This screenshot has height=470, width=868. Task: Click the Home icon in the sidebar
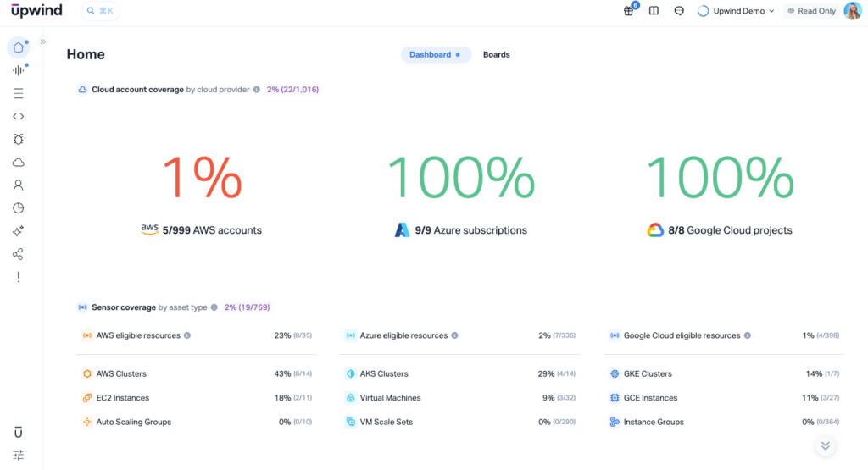pyautogui.click(x=19, y=47)
